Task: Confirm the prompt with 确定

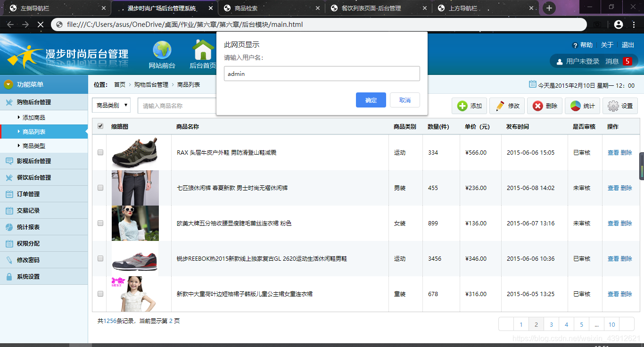Action: 371,100
